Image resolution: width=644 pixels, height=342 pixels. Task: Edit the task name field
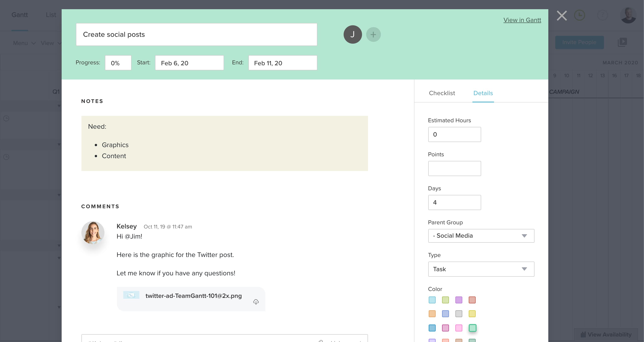[196, 34]
